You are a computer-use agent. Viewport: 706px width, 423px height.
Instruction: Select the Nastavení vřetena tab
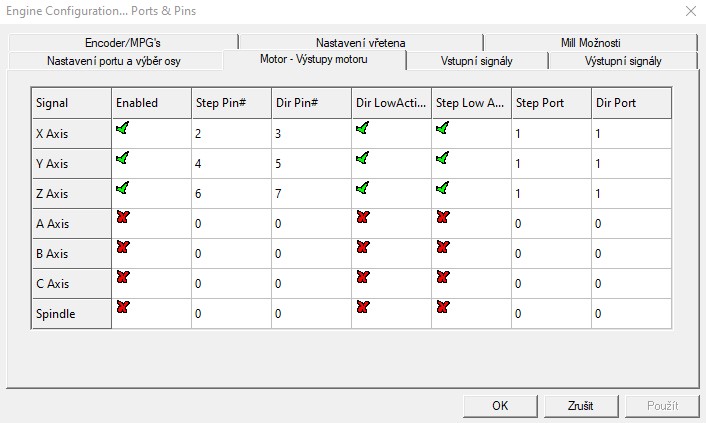[360, 43]
